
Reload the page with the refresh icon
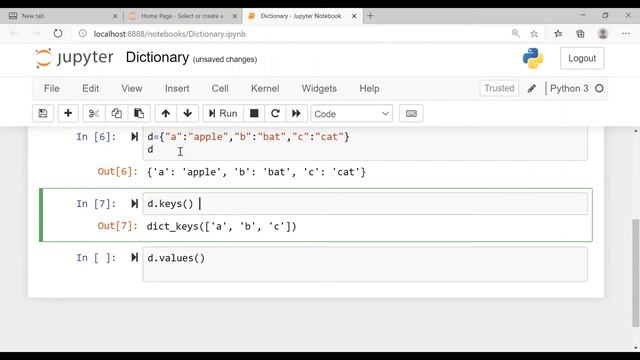click(58, 34)
